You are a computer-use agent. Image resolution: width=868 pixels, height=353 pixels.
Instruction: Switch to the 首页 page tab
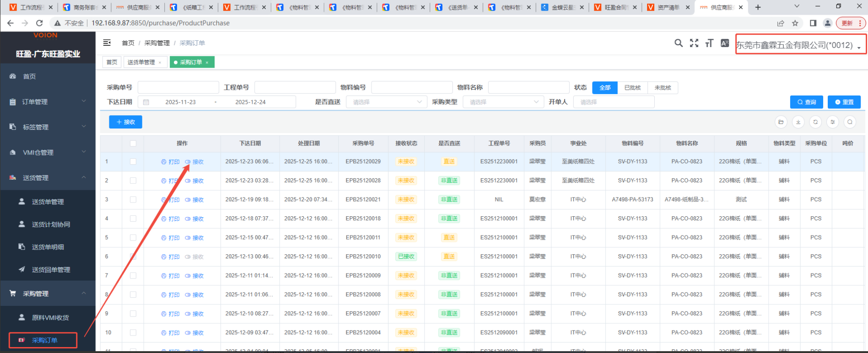click(x=112, y=62)
